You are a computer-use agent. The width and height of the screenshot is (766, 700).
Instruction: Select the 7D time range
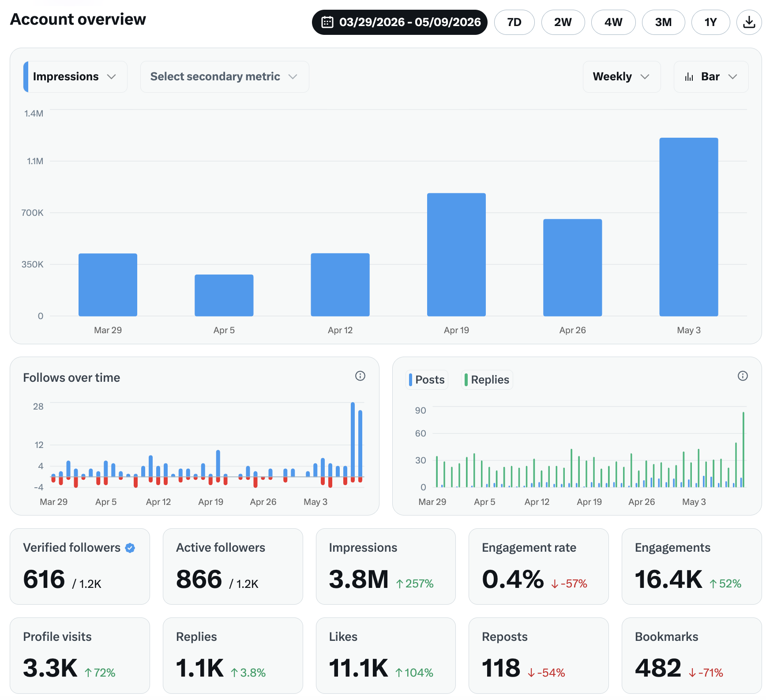(514, 22)
